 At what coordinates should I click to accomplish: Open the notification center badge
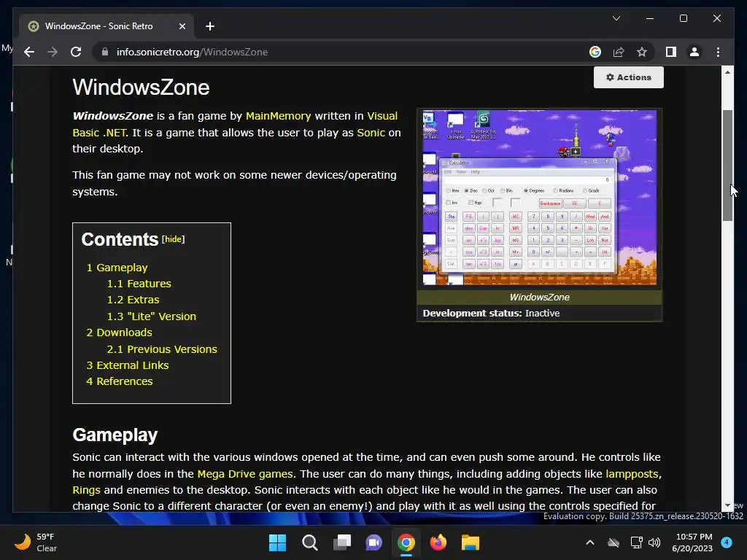(x=727, y=542)
